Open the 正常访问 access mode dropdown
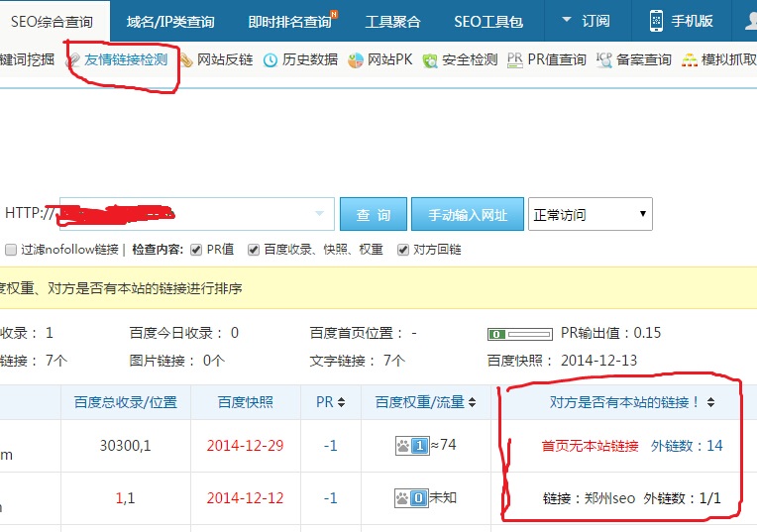The image size is (757, 532). tap(590, 214)
